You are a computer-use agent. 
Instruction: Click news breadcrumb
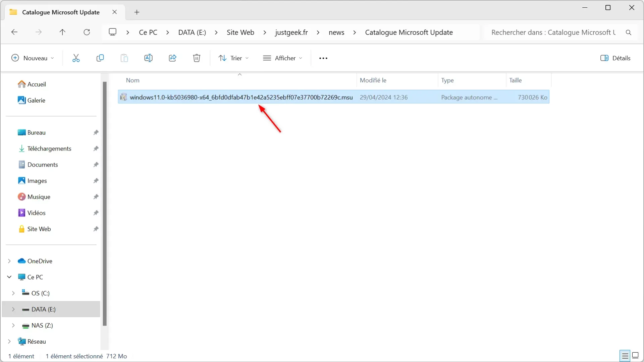(336, 33)
